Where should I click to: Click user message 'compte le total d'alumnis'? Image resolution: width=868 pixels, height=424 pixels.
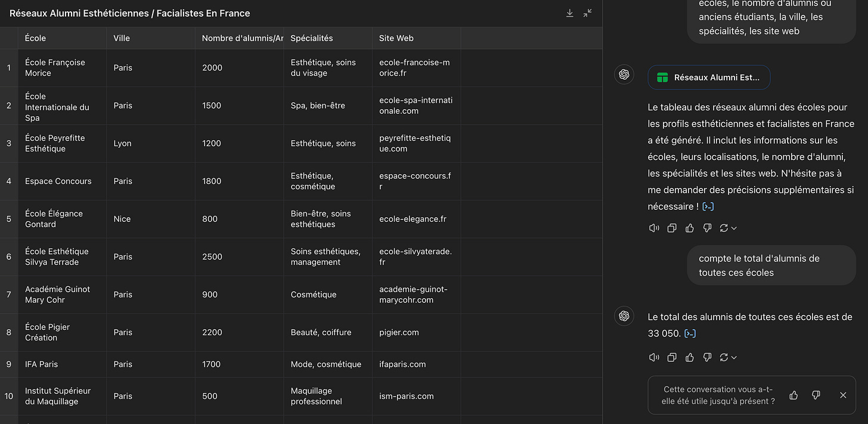[x=771, y=265]
